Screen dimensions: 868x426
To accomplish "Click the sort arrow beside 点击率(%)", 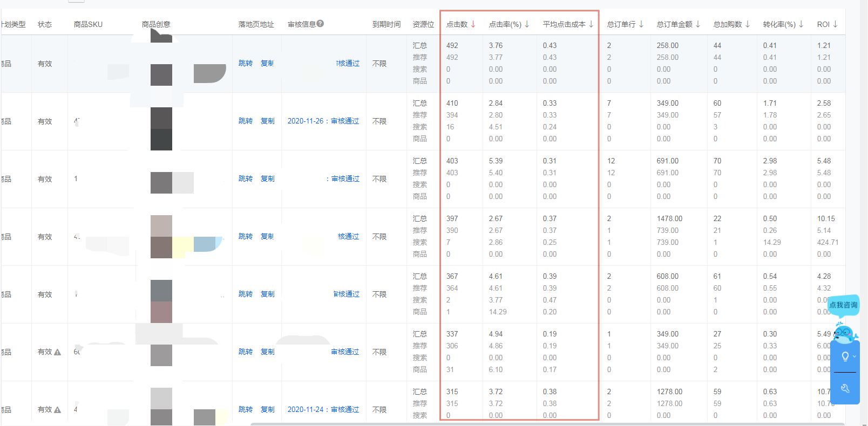I will [x=527, y=24].
